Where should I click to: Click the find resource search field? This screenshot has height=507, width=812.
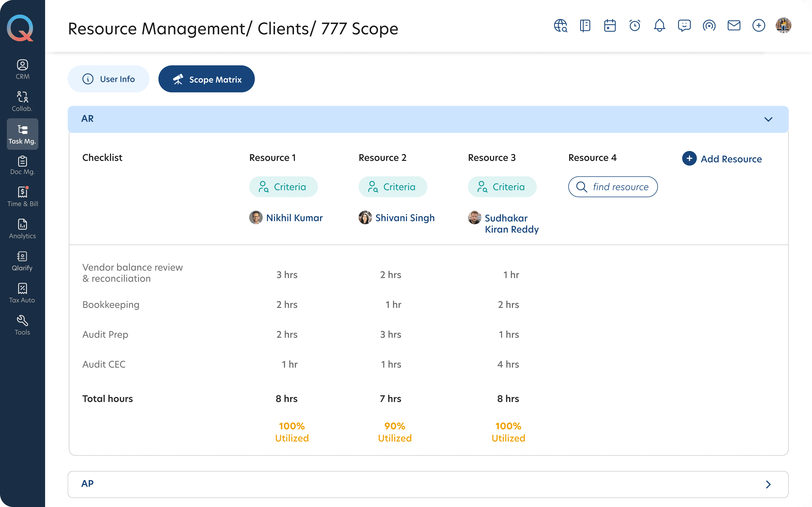(x=613, y=187)
